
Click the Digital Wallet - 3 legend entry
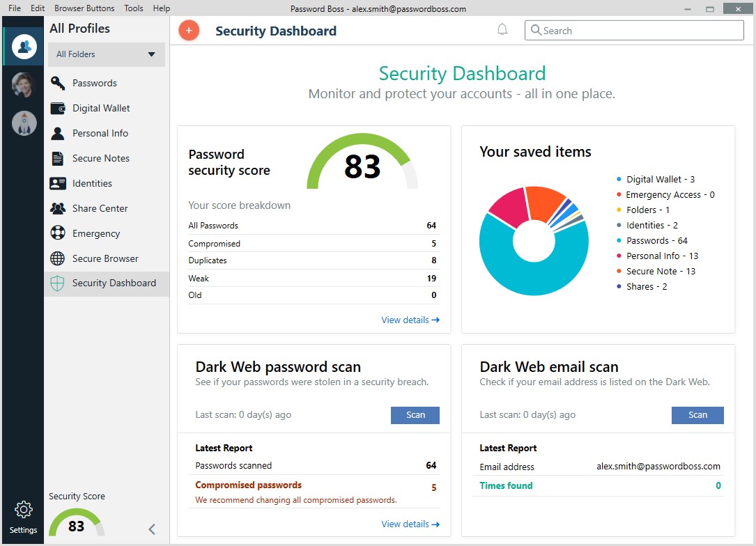(656, 179)
